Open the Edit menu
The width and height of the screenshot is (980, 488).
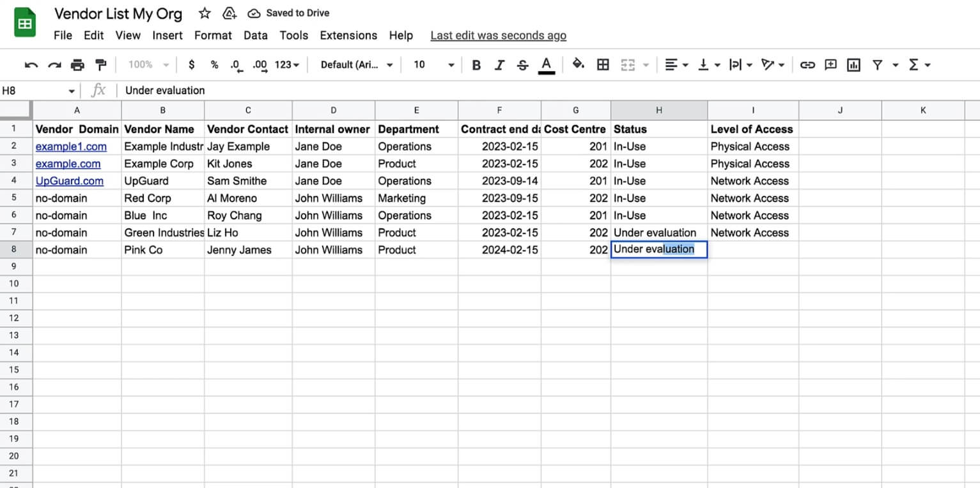[x=93, y=35]
